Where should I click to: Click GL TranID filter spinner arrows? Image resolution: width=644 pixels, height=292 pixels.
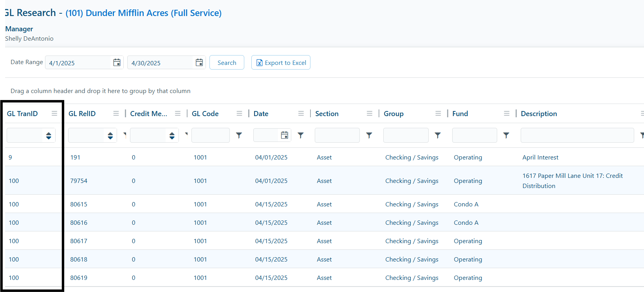(x=49, y=136)
